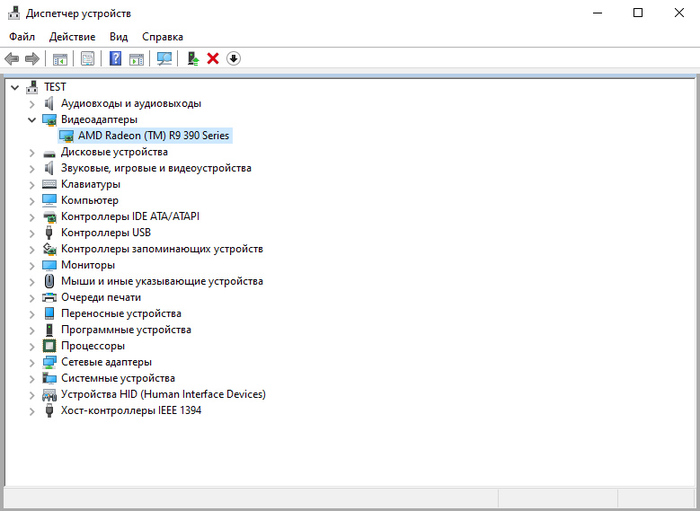Click the down-arrow Disable device toolbar icon
Image resolution: width=700 pixels, height=511 pixels.
point(234,59)
